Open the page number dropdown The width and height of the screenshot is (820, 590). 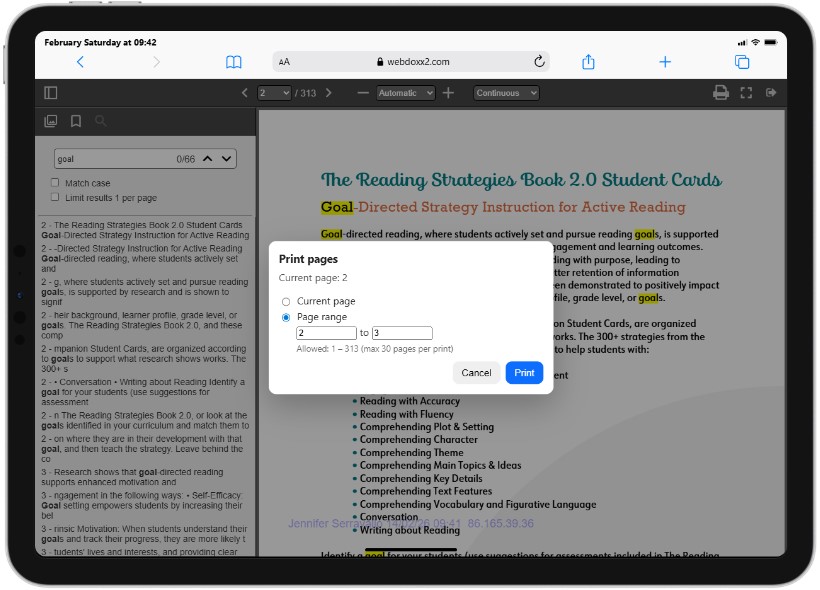coord(274,93)
